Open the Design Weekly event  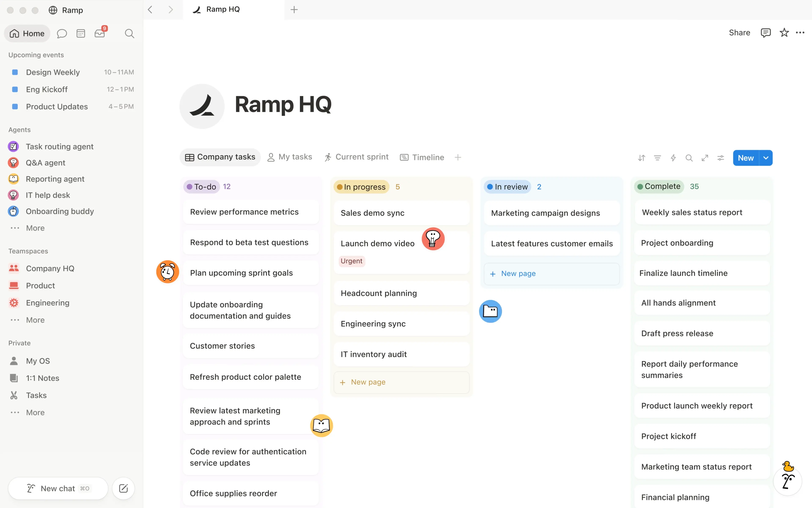point(71,72)
